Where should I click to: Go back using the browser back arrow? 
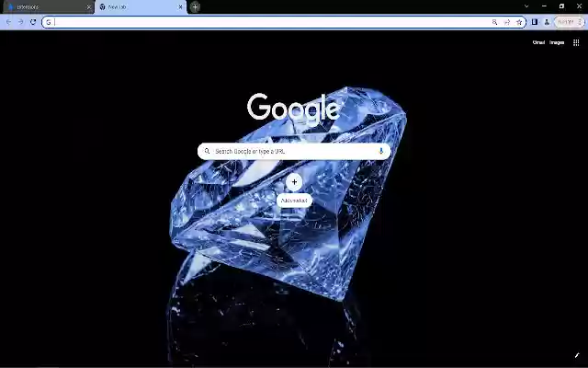[8, 22]
